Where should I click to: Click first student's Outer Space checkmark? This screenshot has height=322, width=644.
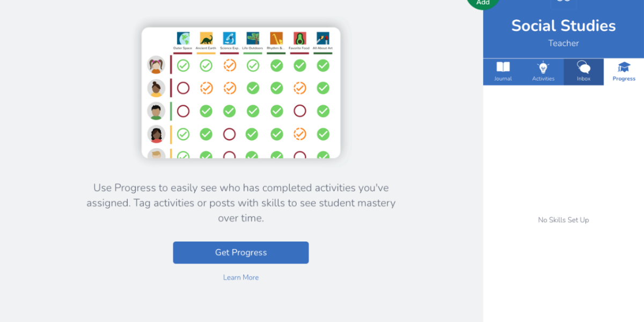tap(183, 65)
